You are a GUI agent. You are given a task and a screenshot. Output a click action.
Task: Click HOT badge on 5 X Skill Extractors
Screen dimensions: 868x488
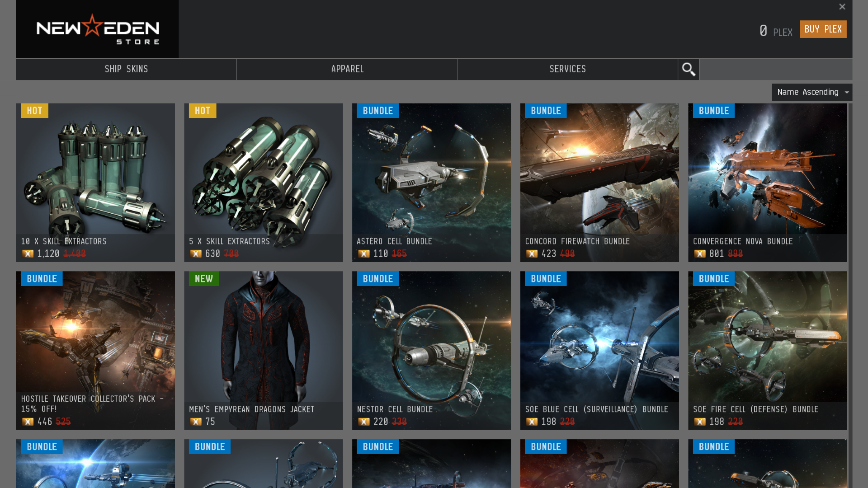click(x=203, y=111)
